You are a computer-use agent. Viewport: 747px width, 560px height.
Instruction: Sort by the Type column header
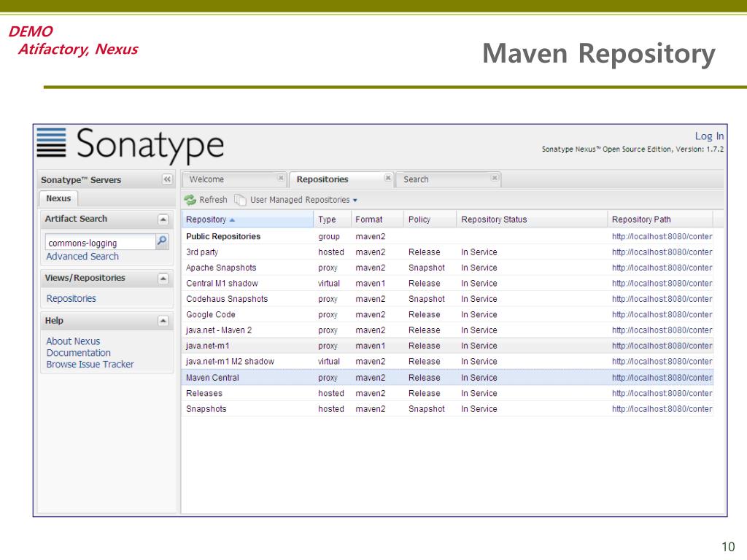point(332,219)
